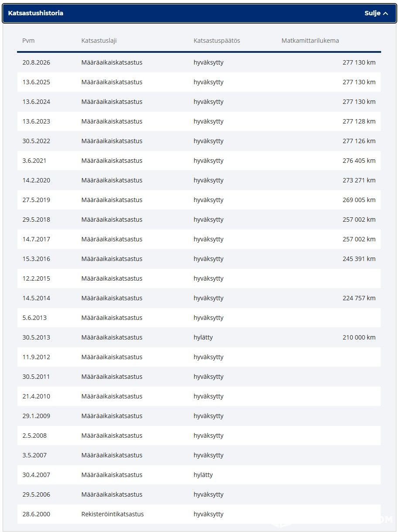Click the 269 005 km odometer value
Image resolution: width=399 pixels, height=532 pixels.
click(x=359, y=200)
